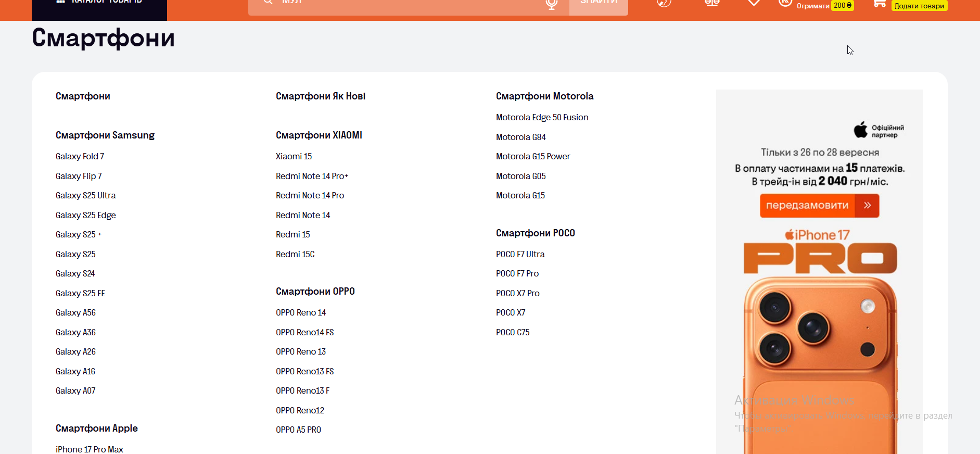Select 'Galaxy Fold 7' link

tap(80, 157)
